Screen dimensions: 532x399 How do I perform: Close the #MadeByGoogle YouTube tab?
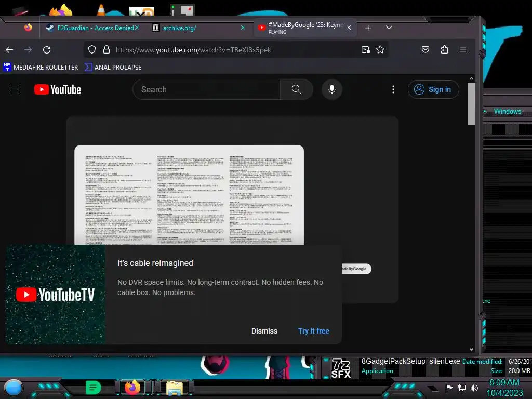(349, 28)
